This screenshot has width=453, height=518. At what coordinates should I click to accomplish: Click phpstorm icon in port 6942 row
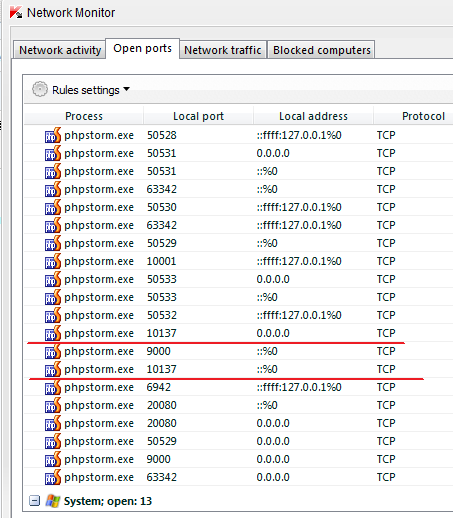(x=53, y=387)
